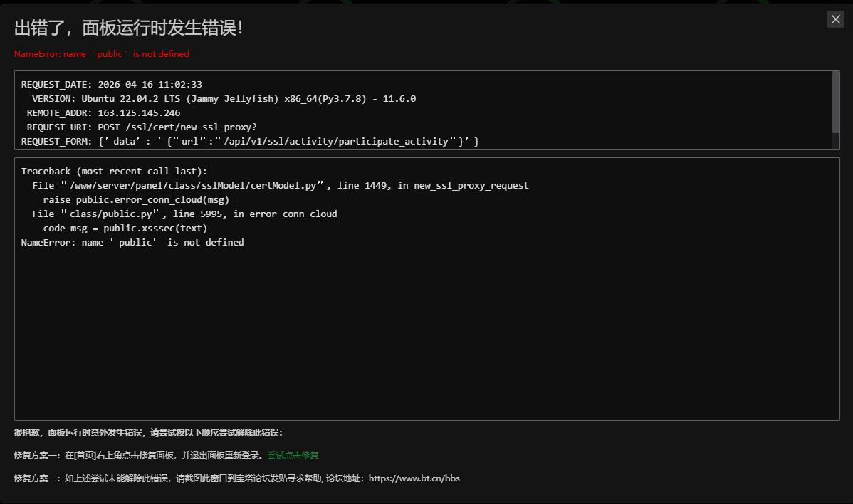This screenshot has height=504, width=853.
Task: Click the '修复方案二' instruction text
Action: click(236, 478)
